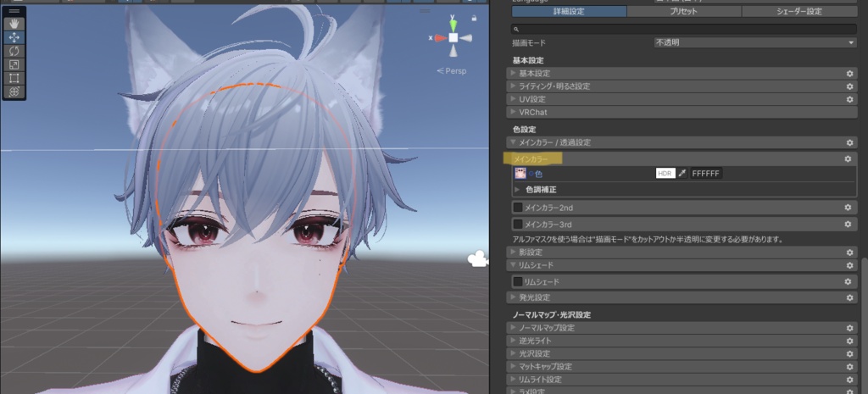This screenshot has height=394, width=868.
Task: Click the main color texture thumbnail
Action: point(520,174)
